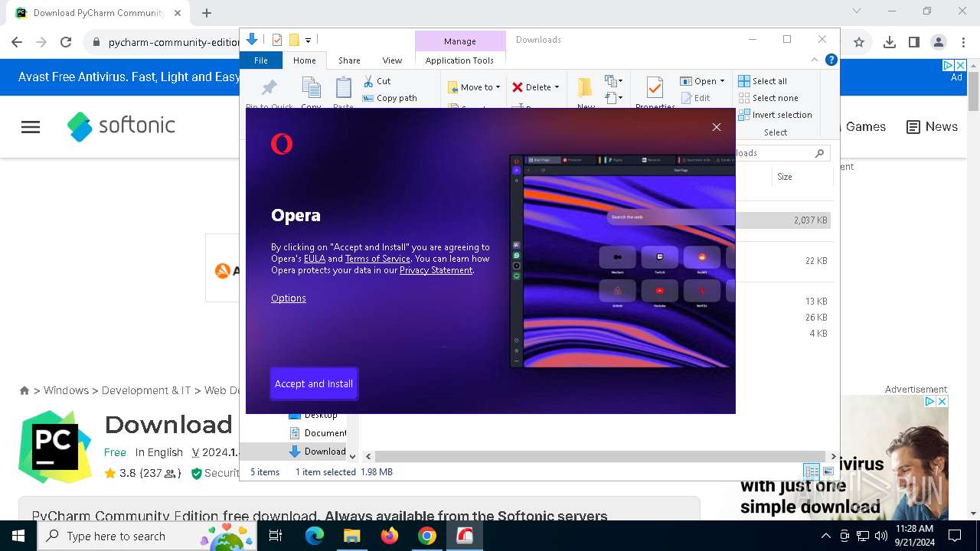Open File Explorer Help icon

pos(831,60)
